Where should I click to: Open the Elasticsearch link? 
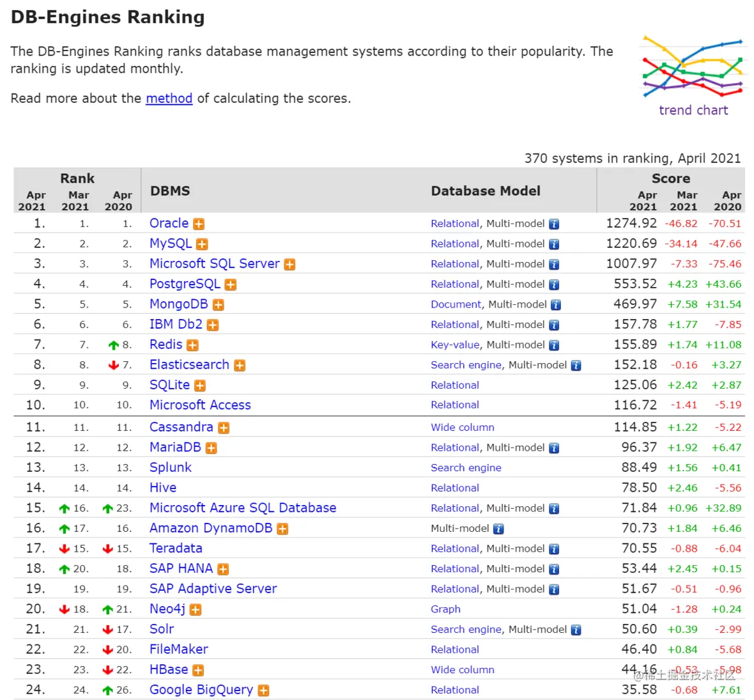pyautogui.click(x=190, y=364)
